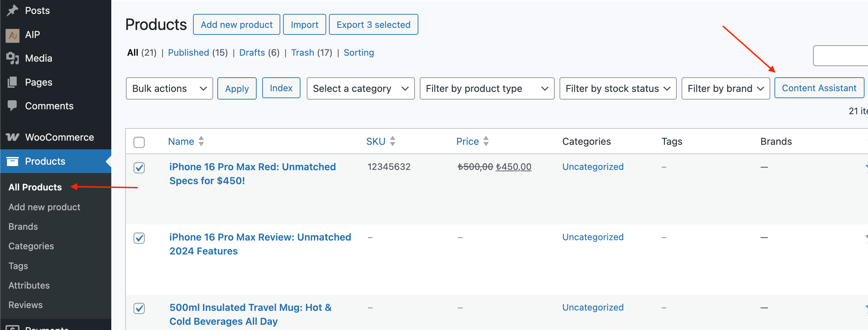Click the sale price ₺450,00
Image resolution: width=868 pixels, height=330 pixels.
tap(514, 167)
